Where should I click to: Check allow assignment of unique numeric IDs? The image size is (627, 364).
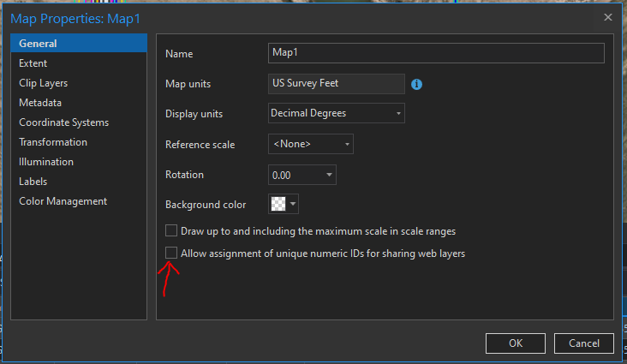click(171, 253)
